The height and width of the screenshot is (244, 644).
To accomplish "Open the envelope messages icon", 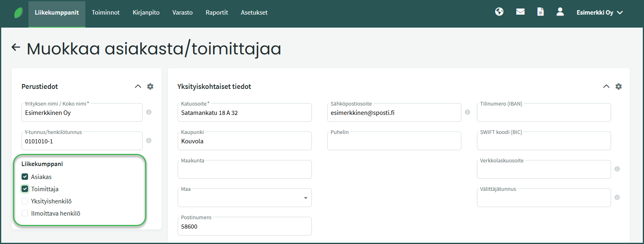I will click(520, 12).
